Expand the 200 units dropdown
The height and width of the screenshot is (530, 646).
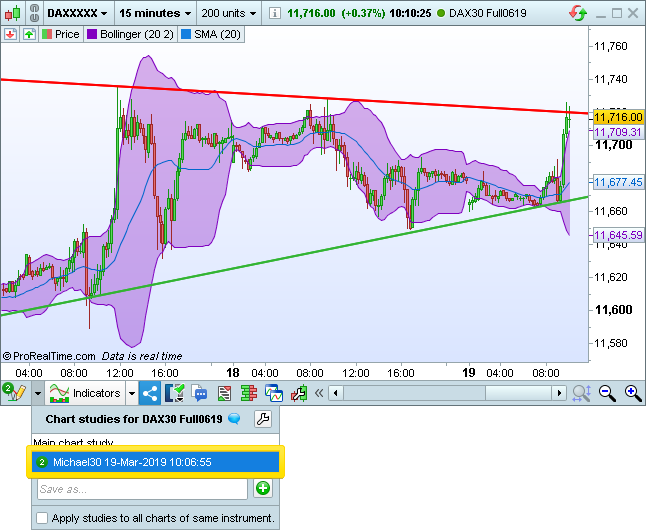pos(227,14)
